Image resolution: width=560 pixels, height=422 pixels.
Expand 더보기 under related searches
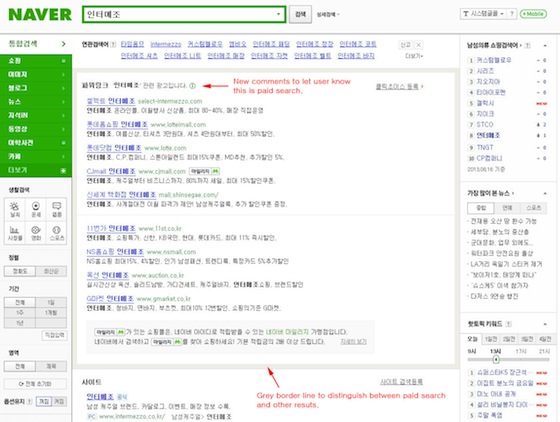click(414, 56)
